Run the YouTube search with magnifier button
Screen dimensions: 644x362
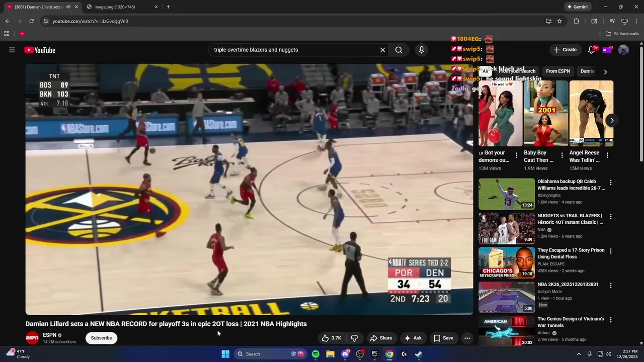pyautogui.click(x=398, y=50)
